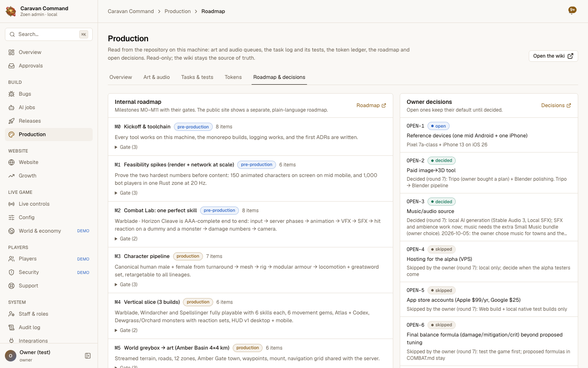
Task: Expand Gate (3) under M0 Kickoff & toolchain
Action: pos(126,147)
